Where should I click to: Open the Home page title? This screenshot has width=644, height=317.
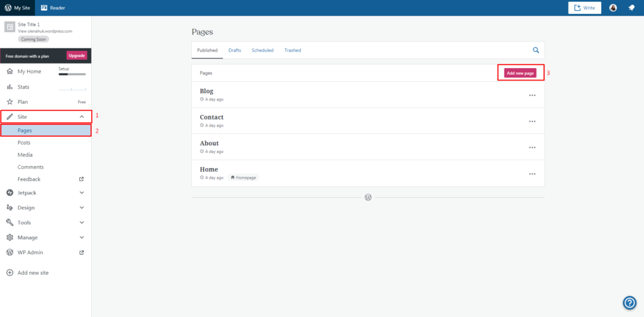point(209,170)
